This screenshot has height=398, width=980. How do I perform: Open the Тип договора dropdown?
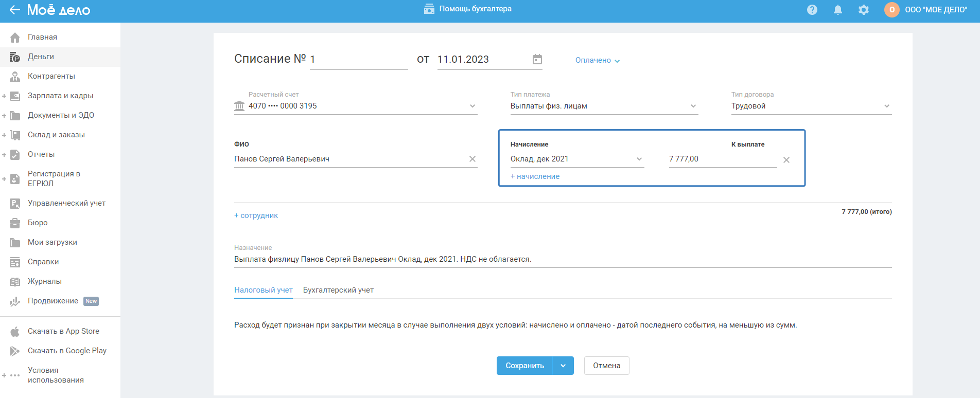[x=887, y=106]
